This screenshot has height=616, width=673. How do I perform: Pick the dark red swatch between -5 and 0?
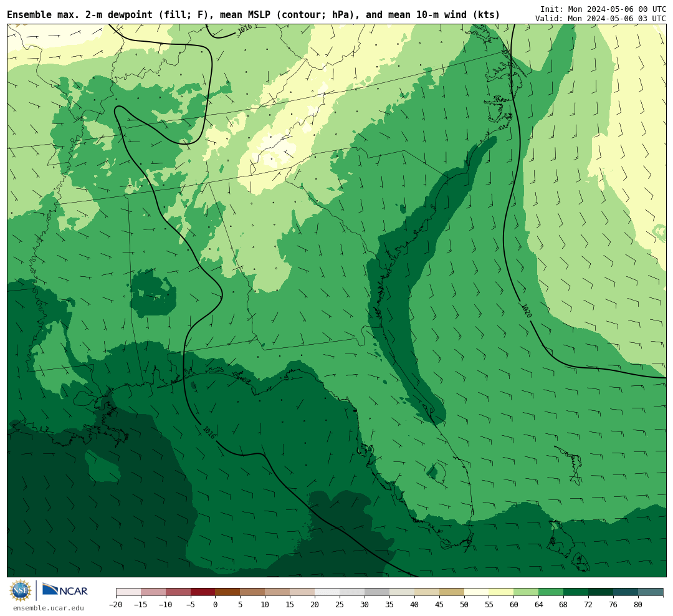[x=203, y=592]
